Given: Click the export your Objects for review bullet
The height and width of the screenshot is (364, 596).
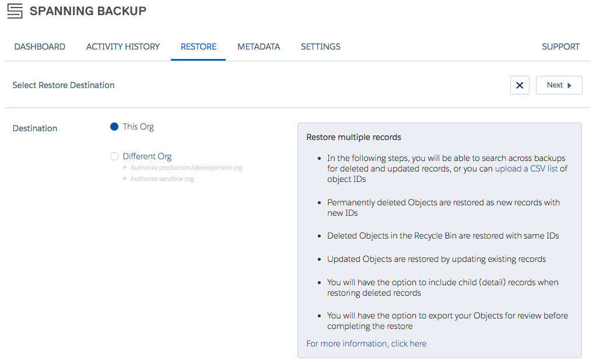Looking at the screenshot, I should 447,321.
